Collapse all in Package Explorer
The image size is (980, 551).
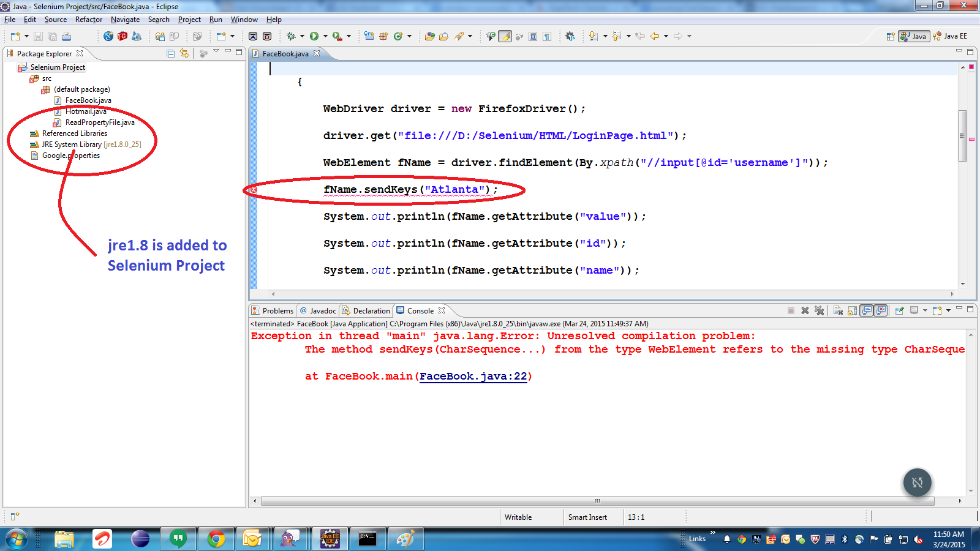point(171,54)
